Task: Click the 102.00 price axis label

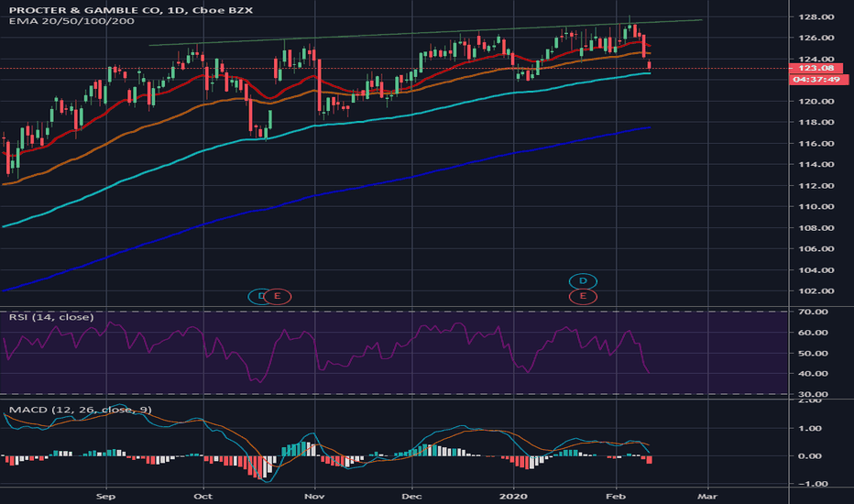Action: coord(816,291)
